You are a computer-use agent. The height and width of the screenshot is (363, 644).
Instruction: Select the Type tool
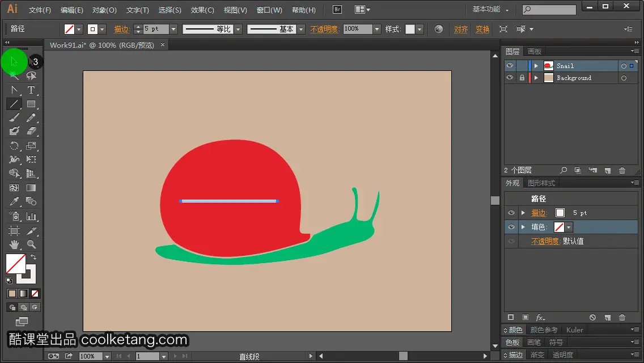point(31,90)
